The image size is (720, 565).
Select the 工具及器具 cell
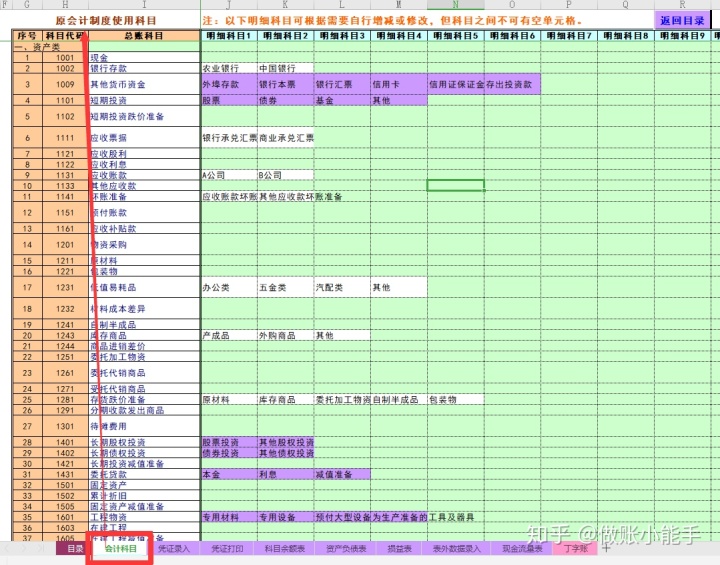(x=456, y=517)
